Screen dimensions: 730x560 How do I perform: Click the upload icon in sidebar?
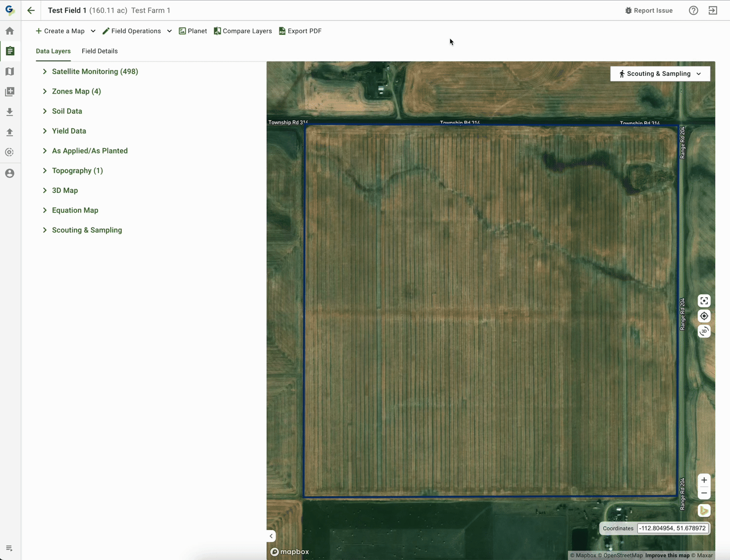point(10,132)
